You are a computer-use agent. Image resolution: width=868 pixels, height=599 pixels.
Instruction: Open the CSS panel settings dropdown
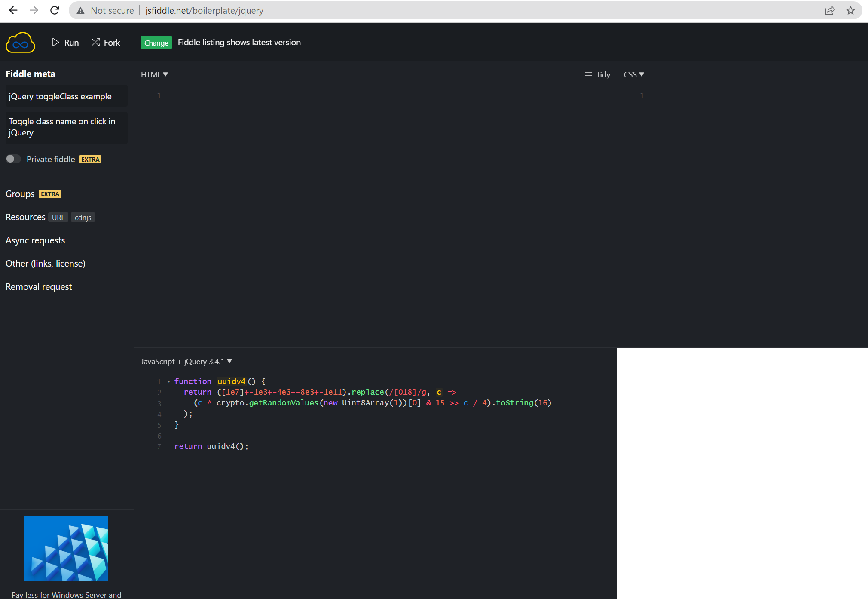click(x=633, y=74)
